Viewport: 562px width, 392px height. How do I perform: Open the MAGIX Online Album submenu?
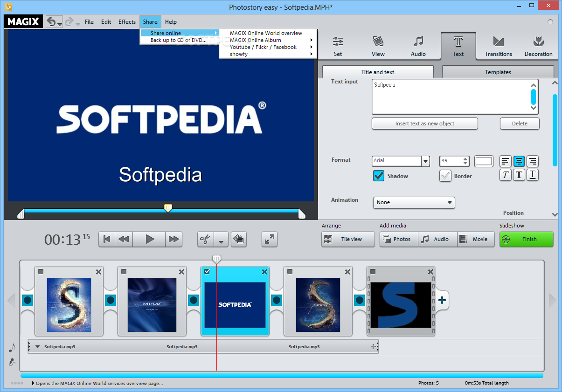[x=268, y=40]
